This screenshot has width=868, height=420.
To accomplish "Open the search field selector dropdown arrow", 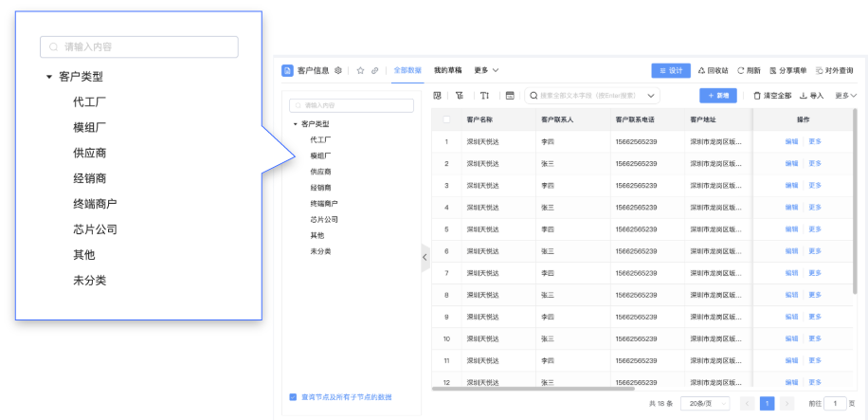I will 651,96.
